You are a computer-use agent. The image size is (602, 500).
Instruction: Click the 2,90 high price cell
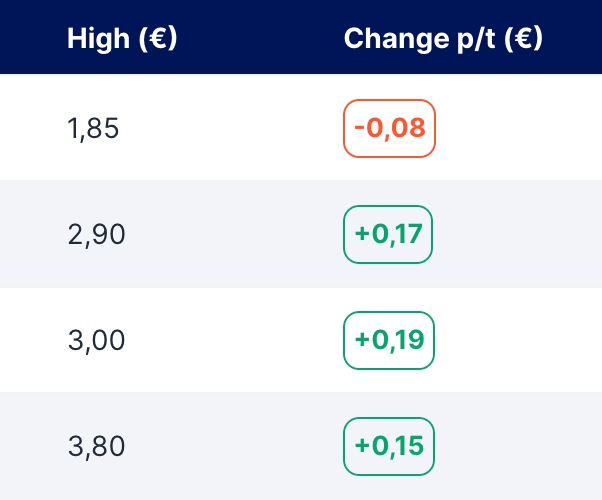tap(96, 235)
